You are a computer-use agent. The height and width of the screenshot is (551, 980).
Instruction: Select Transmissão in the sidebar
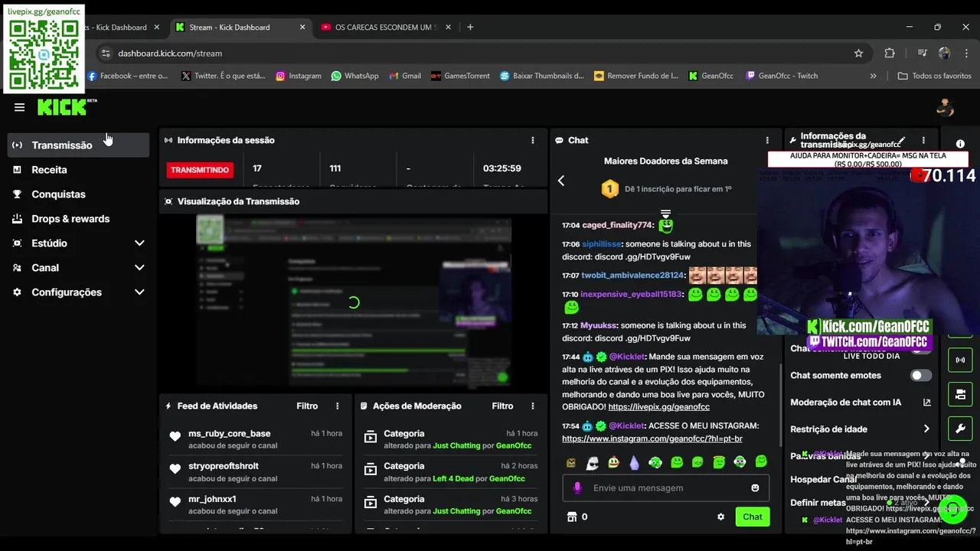(78, 145)
